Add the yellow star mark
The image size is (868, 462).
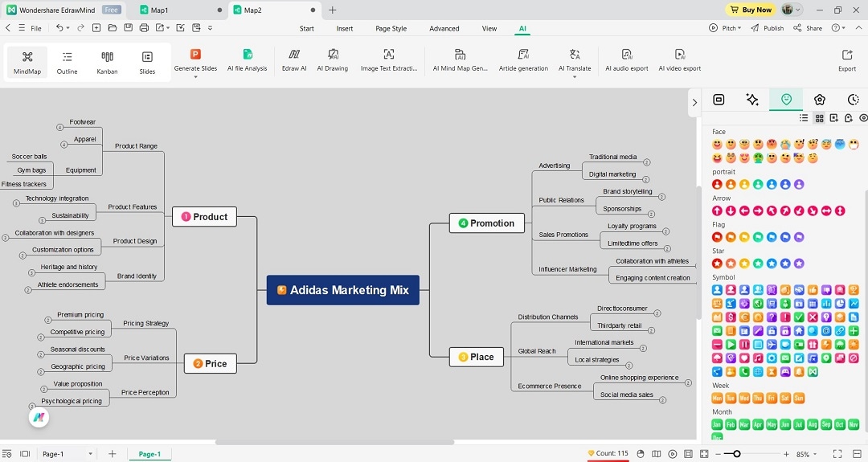coord(744,264)
